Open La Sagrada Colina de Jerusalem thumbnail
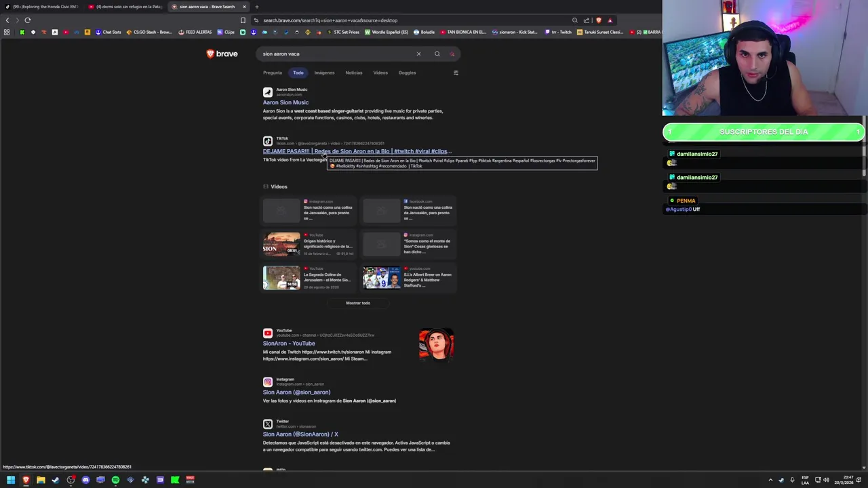This screenshot has width=868, height=488. (x=281, y=278)
